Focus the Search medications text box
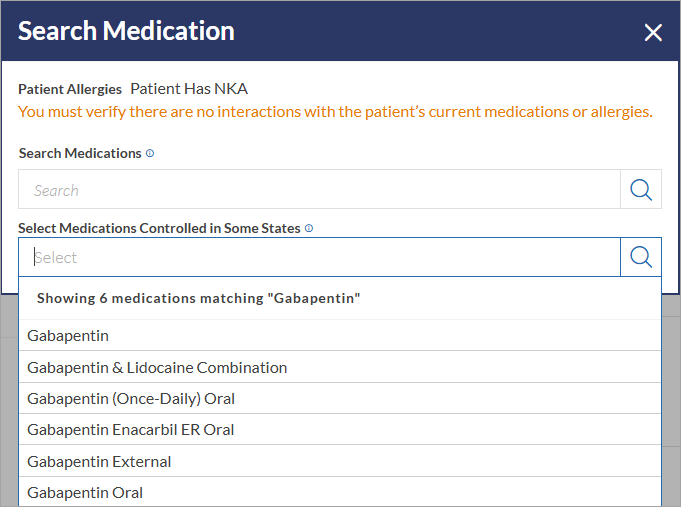This screenshot has height=507, width=681. click(x=319, y=189)
